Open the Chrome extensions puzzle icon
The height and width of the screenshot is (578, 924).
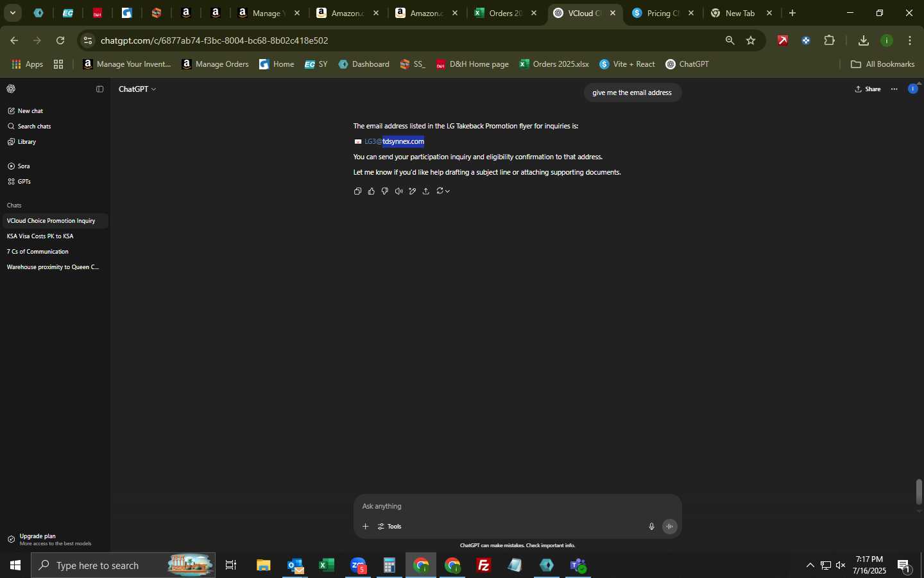coord(830,40)
